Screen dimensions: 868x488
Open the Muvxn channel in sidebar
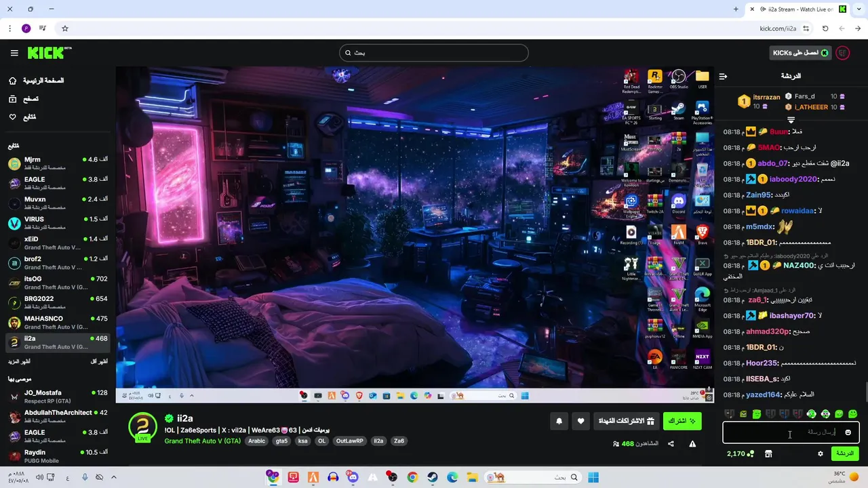click(x=58, y=203)
